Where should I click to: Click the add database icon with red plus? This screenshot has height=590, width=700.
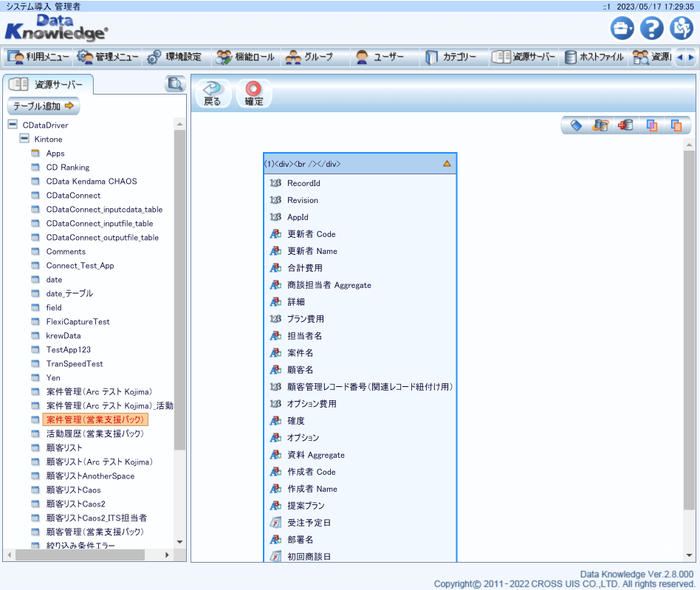click(626, 126)
